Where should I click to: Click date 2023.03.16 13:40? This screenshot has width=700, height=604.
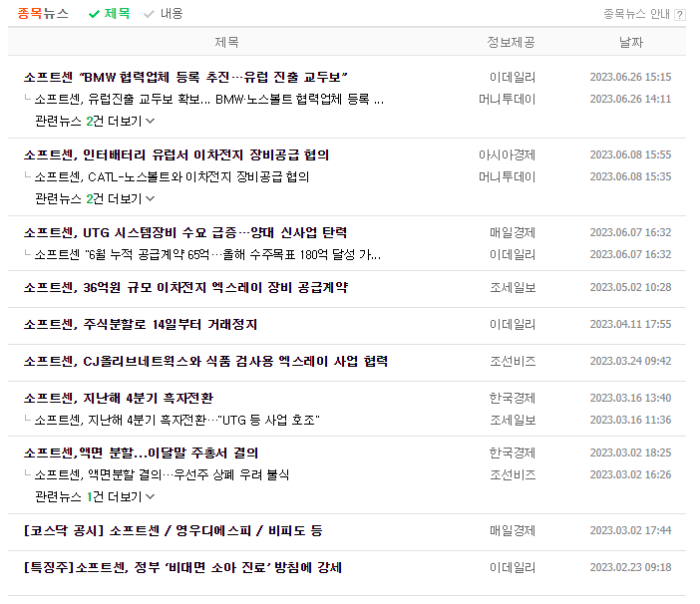(x=630, y=398)
